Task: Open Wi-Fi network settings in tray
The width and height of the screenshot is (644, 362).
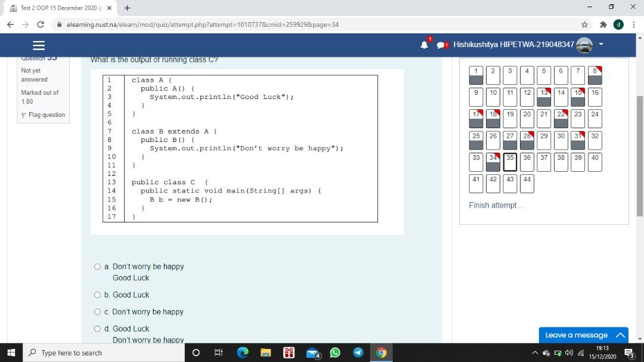Action: coord(581,352)
